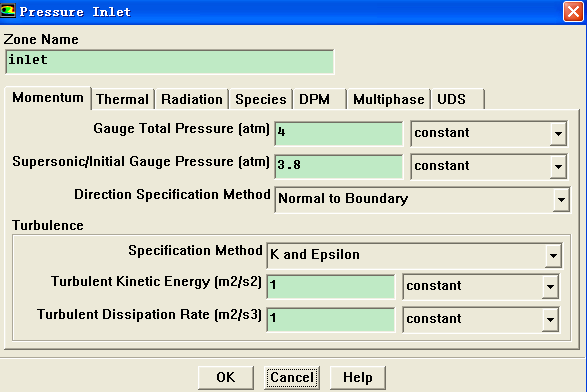Click the OK button
The height and width of the screenshot is (392, 587).
(226, 377)
